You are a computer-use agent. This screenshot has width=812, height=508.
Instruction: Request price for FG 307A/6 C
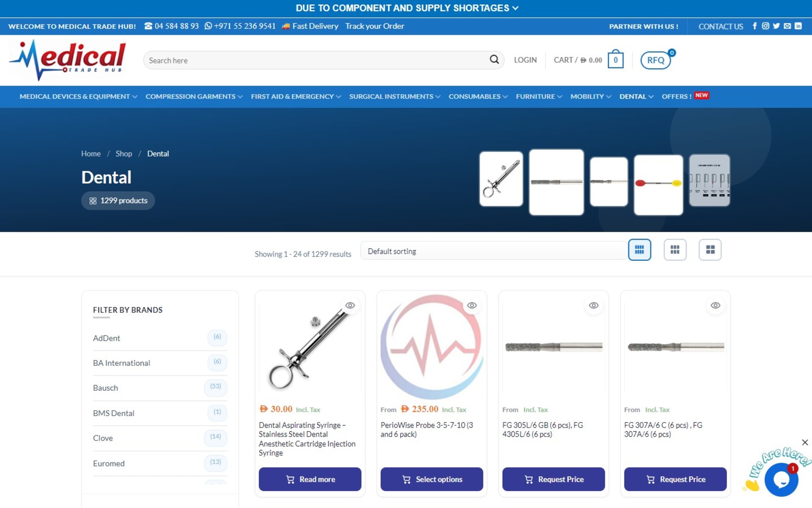tap(675, 479)
